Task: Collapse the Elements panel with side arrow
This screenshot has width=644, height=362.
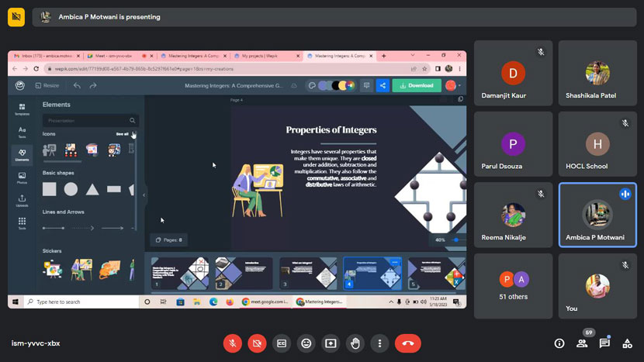Action: pos(144,195)
